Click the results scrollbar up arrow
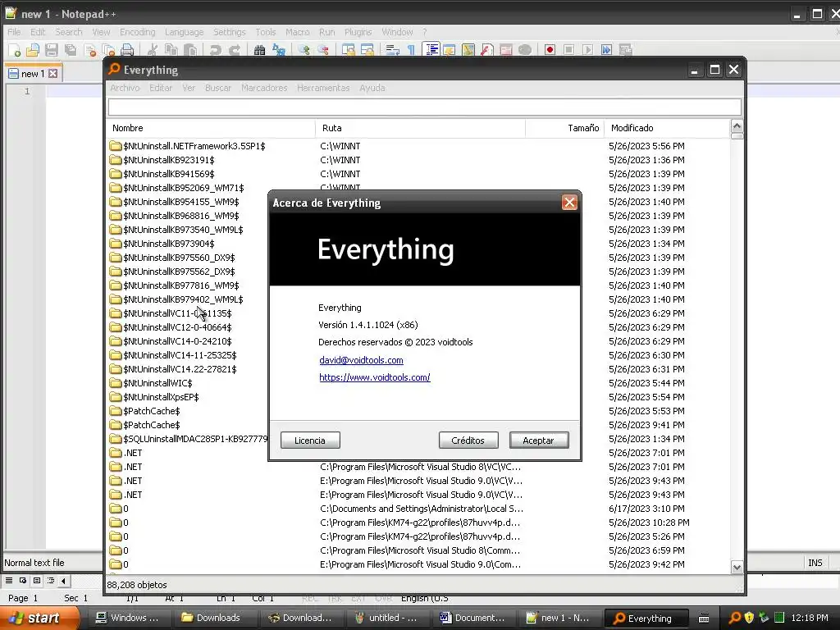The width and height of the screenshot is (840, 630). (737, 127)
